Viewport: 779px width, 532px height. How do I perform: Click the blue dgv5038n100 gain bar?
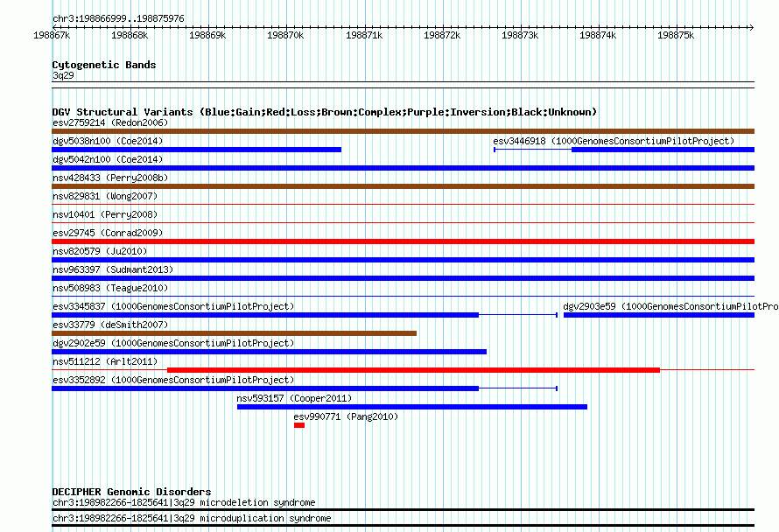[x=196, y=150]
